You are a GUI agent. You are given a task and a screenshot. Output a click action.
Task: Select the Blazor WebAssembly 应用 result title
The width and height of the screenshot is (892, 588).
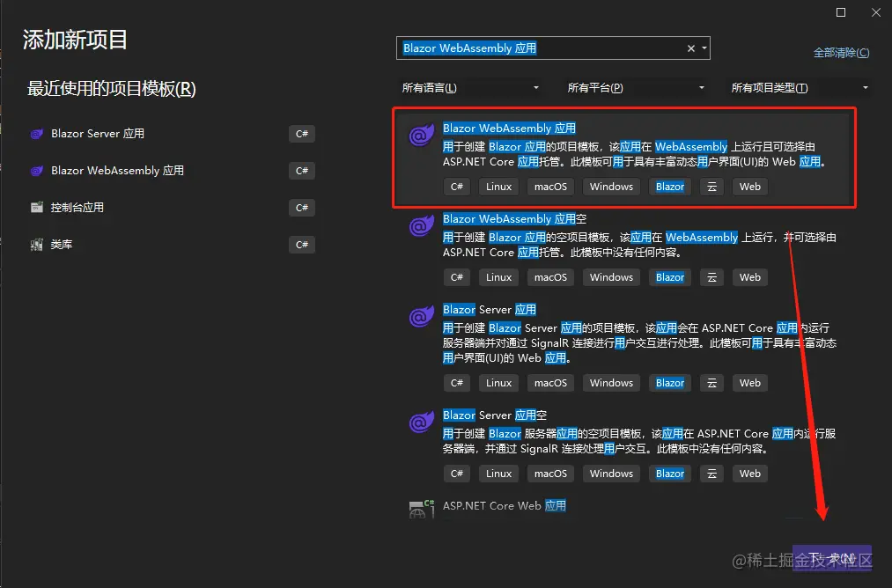[x=509, y=129]
